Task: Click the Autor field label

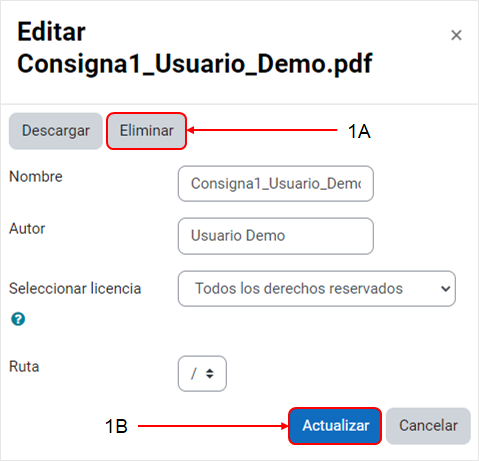Action: (x=27, y=229)
